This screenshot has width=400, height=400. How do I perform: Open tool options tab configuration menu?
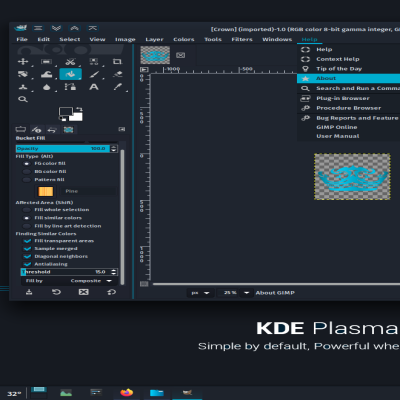point(122,129)
